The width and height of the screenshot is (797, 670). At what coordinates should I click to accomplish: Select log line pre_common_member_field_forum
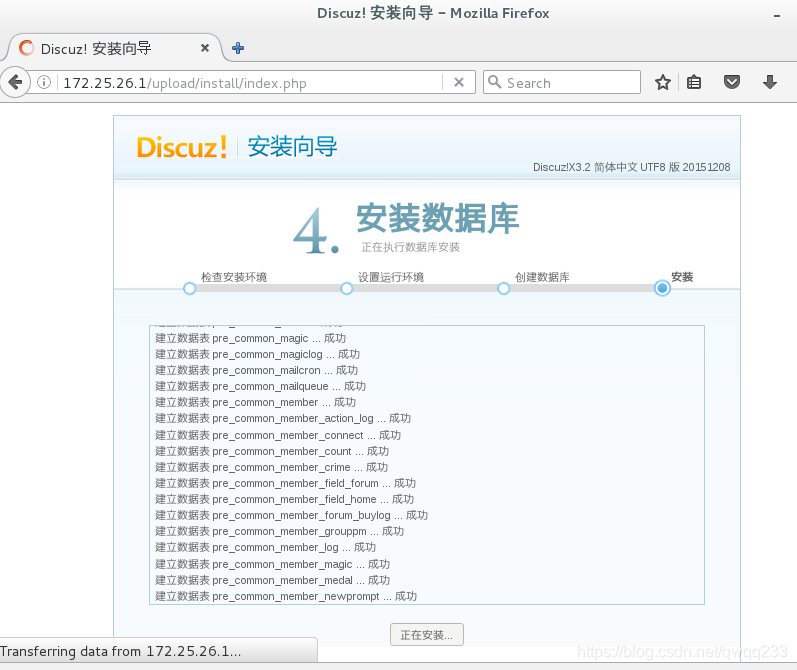tap(286, 483)
